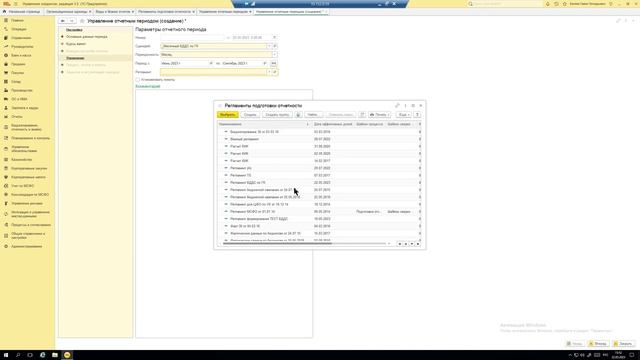Viewport: 640px width, 360px height.
Task: Open the Управление рисками section
Action: tap(27, 203)
